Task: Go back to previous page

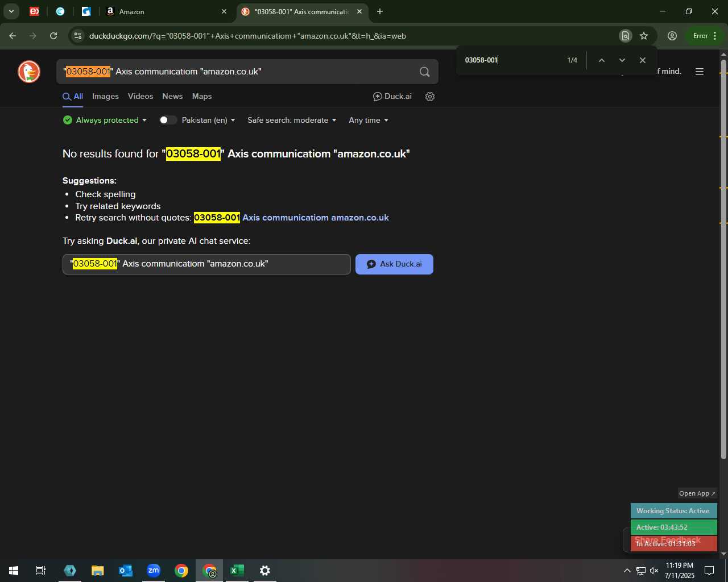Action: click(x=13, y=36)
